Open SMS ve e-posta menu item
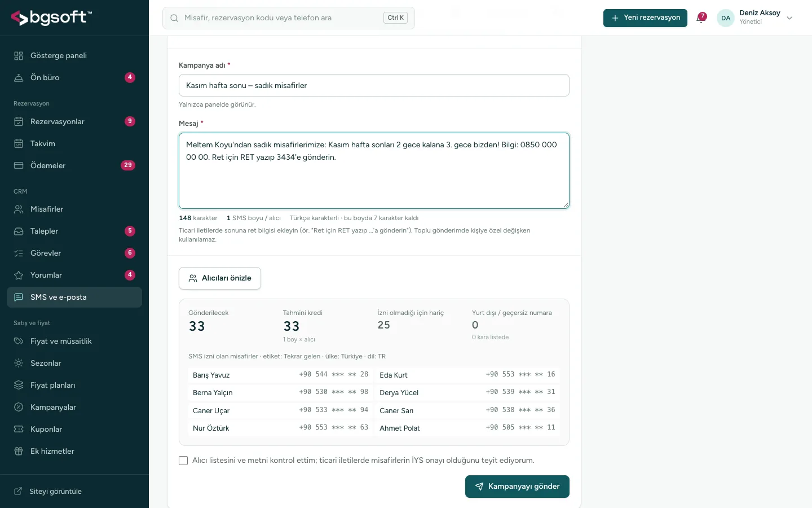Viewport: 812px width, 508px height. click(74, 297)
